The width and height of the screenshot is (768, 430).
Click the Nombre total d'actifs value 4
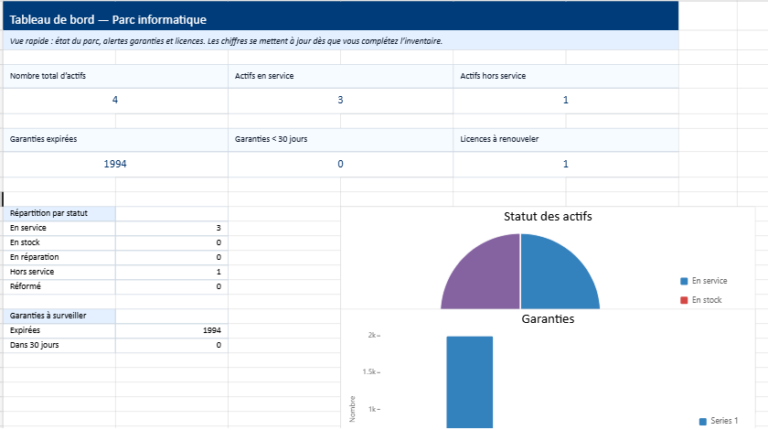115,100
